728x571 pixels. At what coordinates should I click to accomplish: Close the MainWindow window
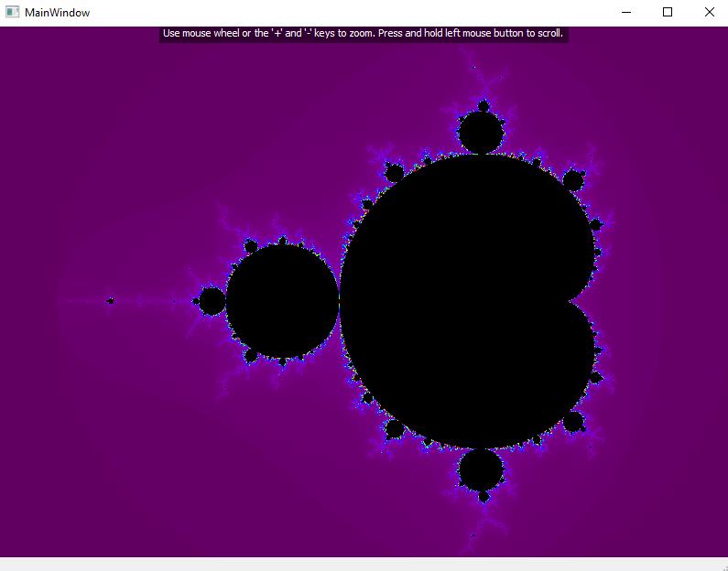coord(709,13)
